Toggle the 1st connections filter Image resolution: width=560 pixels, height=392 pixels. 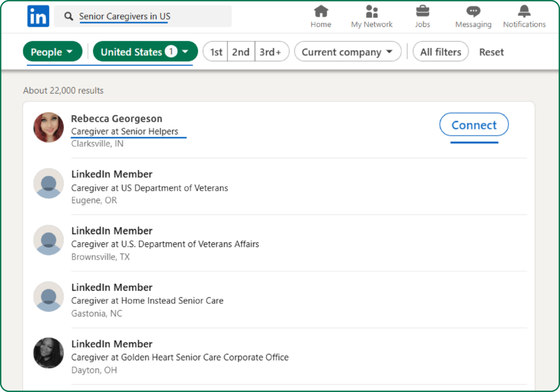coord(215,52)
